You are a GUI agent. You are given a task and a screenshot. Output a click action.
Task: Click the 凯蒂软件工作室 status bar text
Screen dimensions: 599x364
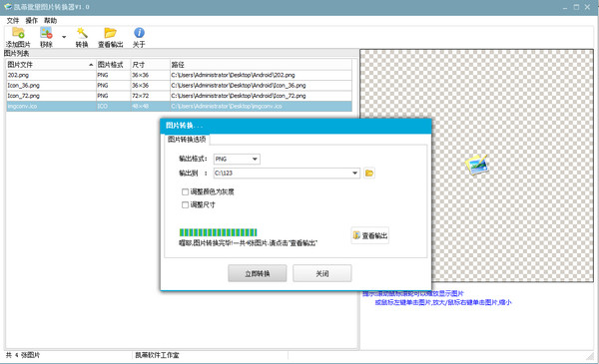coord(157,355)
